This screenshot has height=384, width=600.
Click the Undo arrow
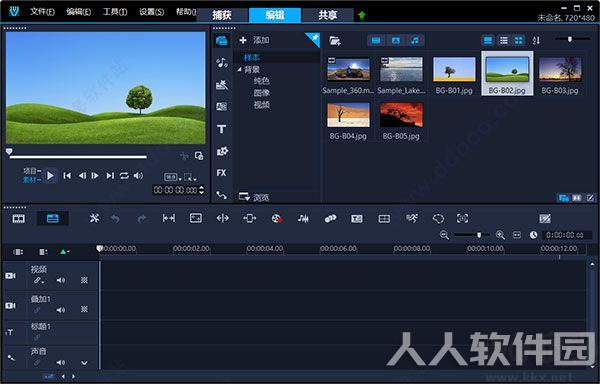[115, 219]
